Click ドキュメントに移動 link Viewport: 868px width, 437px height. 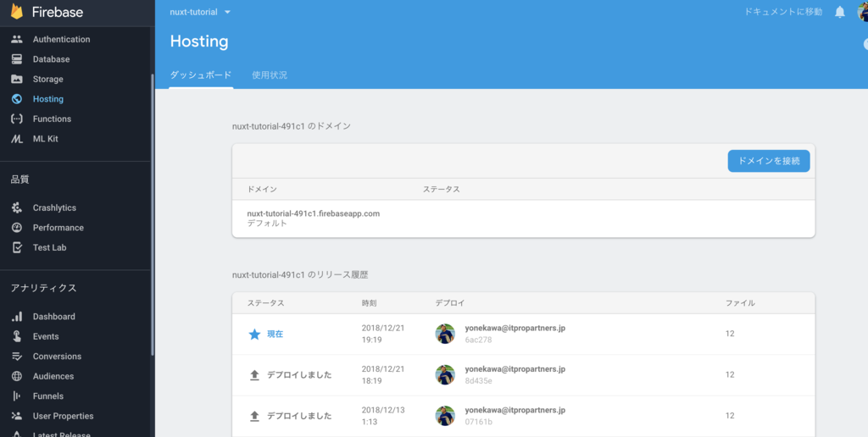tap(783, 12)
